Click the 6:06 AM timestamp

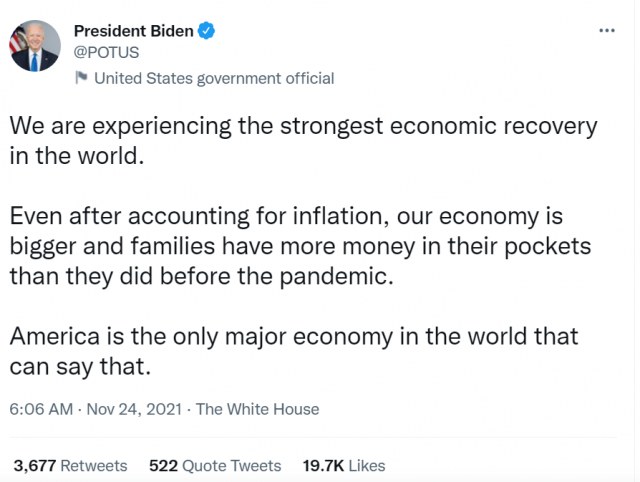coord(42,409)
